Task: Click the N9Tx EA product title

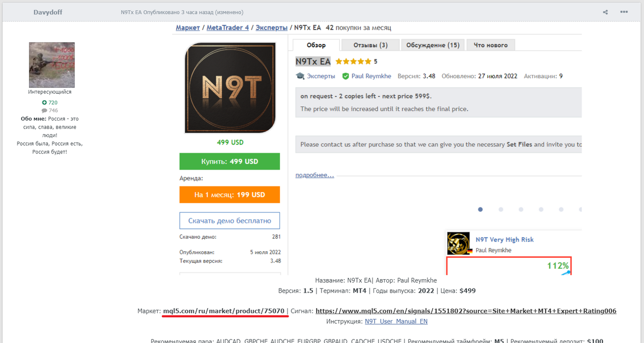Action: click(x=313, y=62)
